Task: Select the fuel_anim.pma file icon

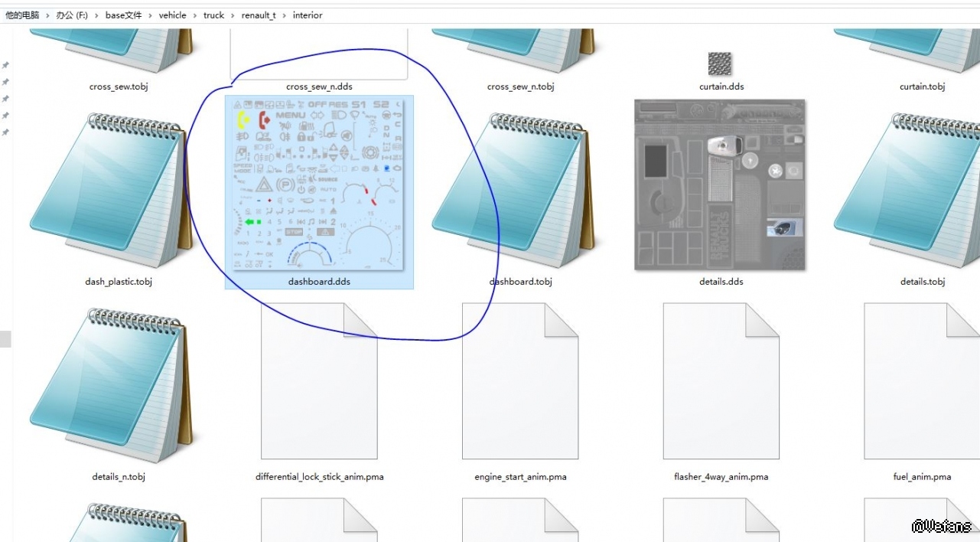Action: [922, 381]
